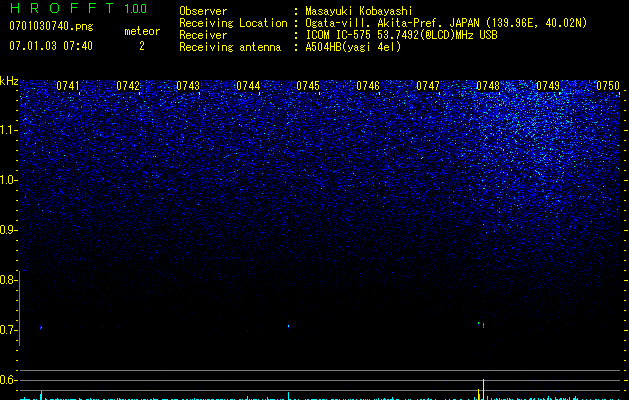Click the 0742 time marker

(x=128, y=86)
